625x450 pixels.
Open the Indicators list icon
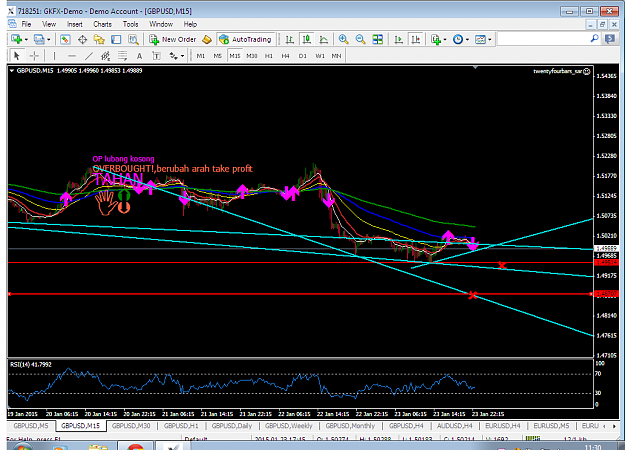point(436,39)
